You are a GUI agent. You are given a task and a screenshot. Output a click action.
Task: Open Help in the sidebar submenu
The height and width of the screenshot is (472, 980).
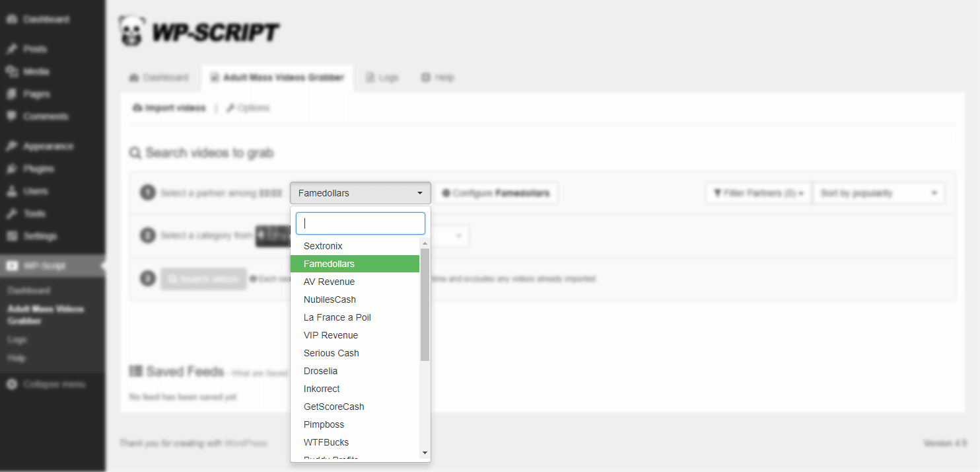(17, 358)
